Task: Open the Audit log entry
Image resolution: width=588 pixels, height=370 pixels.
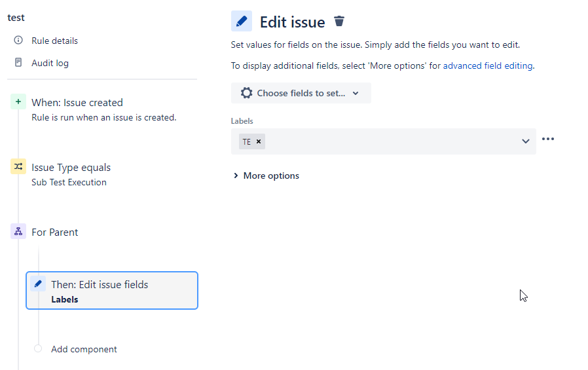Action: point(50,63)
